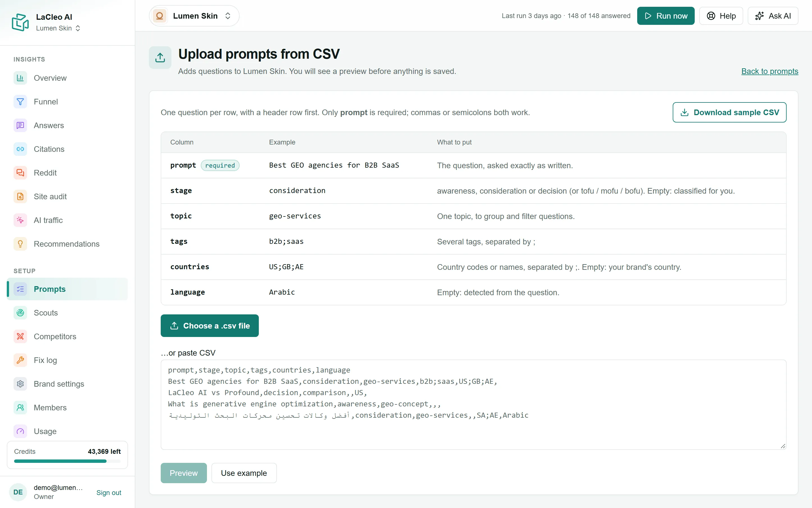
Task: Click inside the paste CSV text area
Action: (x=473, y=404)
